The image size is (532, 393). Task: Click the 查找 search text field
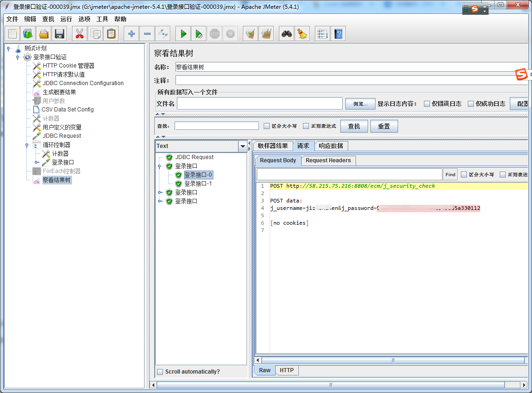point(217,126)
